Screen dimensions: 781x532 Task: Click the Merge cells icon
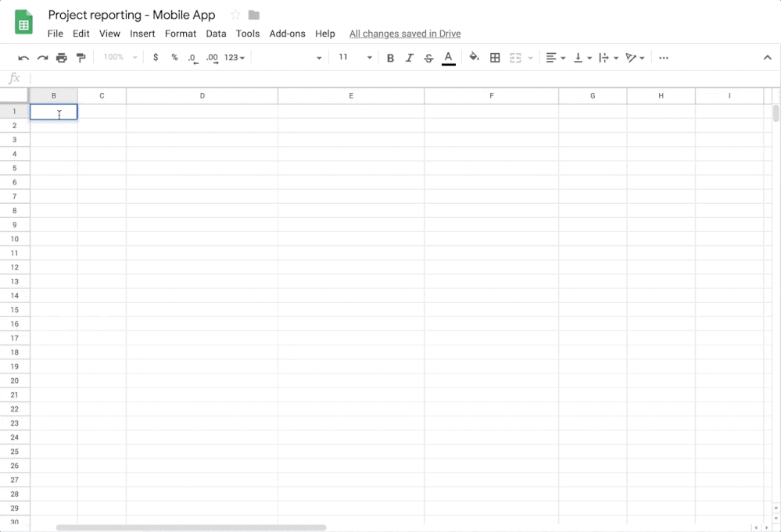pyautogui.click(x=515, y=58)
